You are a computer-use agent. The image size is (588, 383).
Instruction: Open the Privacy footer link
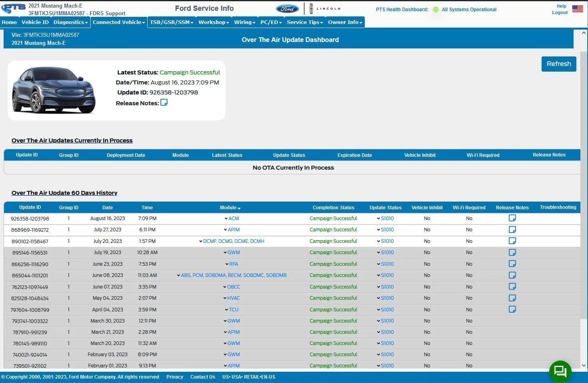(175, 377)
